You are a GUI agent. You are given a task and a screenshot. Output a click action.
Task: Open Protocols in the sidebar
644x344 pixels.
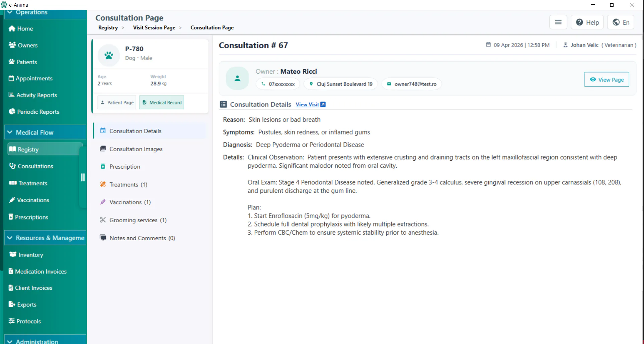[x=24, y=321]
